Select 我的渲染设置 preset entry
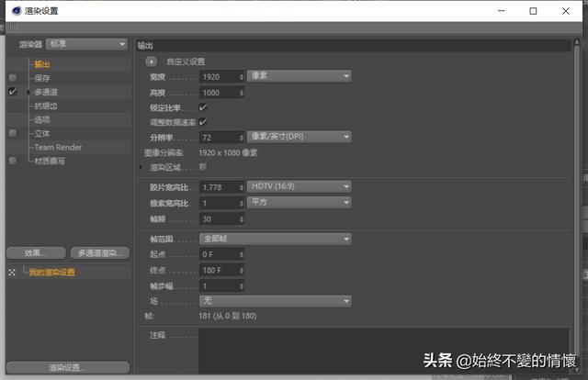The image size is (588, 380). (51, 273)
